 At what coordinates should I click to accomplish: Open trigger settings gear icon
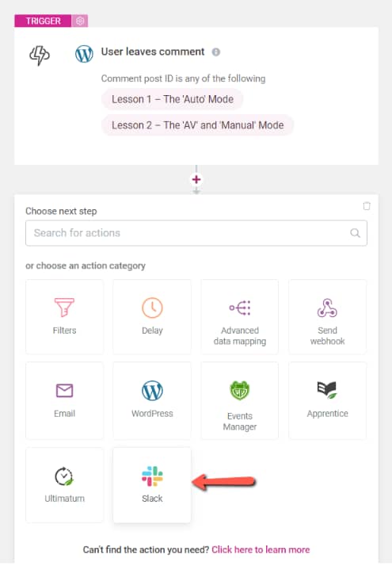[80, 21]
